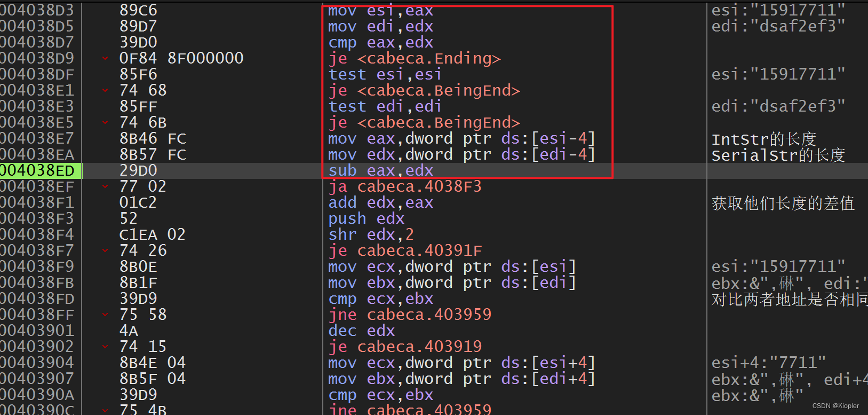Click opcode byte '4A'

(129, 331)
